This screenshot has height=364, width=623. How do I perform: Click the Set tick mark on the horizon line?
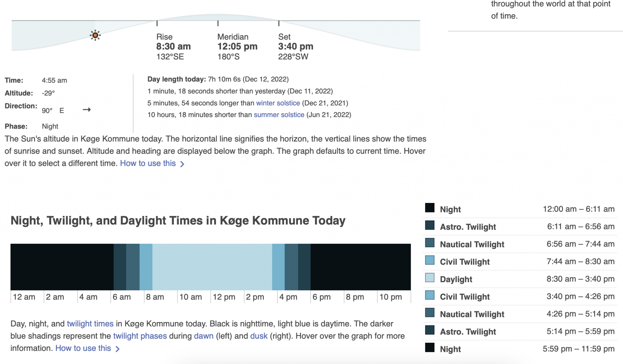[279, 23]
